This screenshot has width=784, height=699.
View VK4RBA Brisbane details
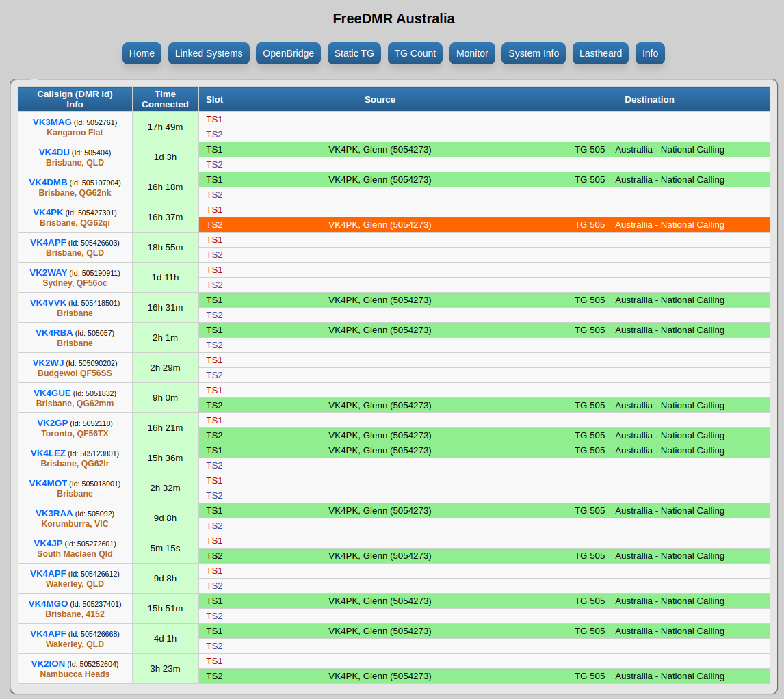(52, 332)
